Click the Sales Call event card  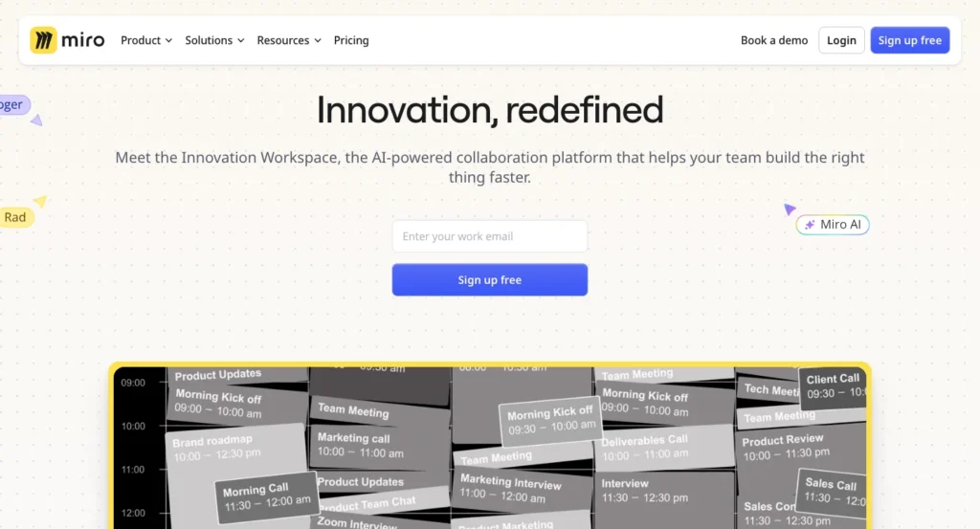(831, 491)
